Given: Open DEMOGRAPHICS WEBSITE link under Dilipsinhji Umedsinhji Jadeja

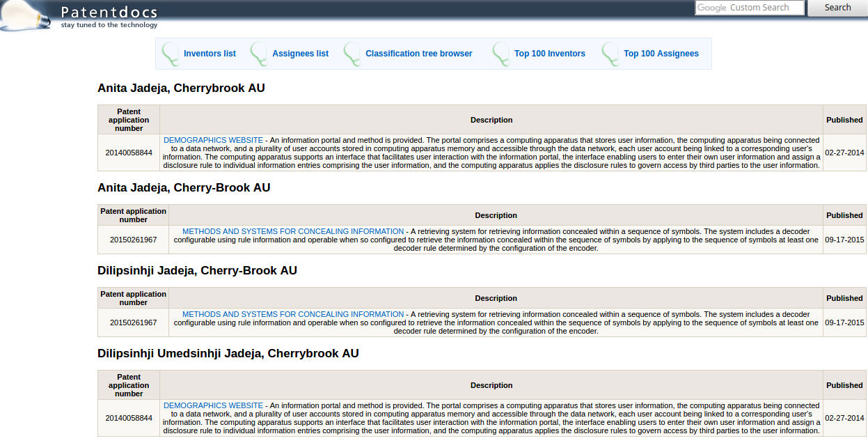Looking at the screenshot, I should (213, 405).
